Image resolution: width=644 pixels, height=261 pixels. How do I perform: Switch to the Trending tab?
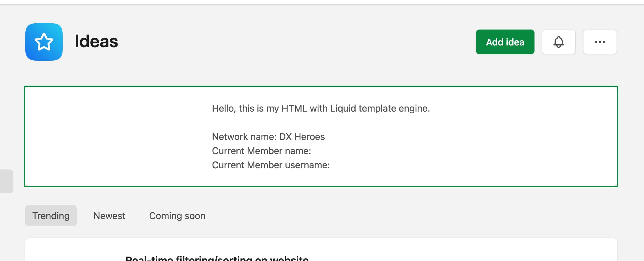(x=51, y=216)
